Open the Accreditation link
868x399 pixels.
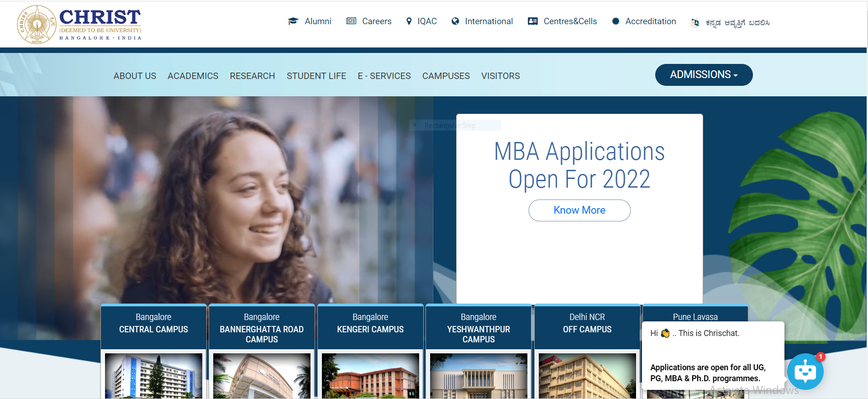(x=651, y=21)
